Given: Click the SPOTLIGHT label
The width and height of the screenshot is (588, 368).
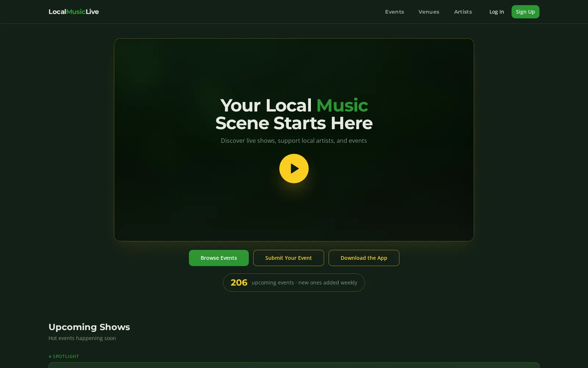Looking at the screenshot, I should (x=64, y=356).
